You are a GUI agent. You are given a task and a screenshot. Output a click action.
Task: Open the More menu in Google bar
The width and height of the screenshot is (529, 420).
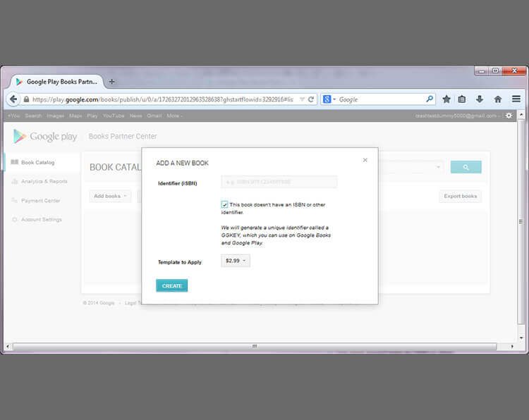point(174,116)
